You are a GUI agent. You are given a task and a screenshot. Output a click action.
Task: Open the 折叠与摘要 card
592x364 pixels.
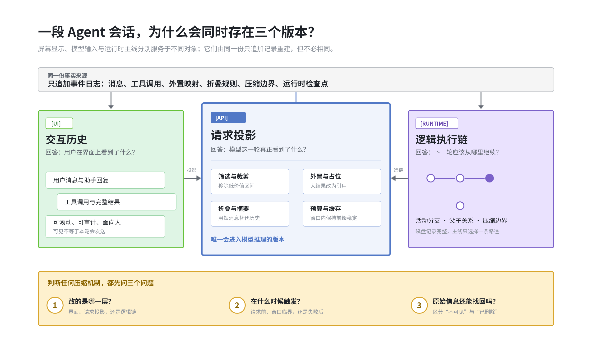(250, 214)
